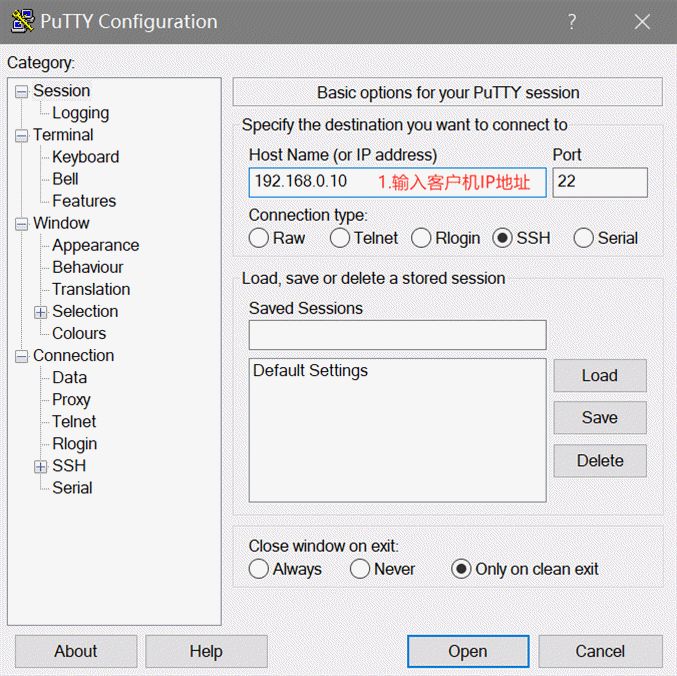Open the Data settings category

click(70, 378)
